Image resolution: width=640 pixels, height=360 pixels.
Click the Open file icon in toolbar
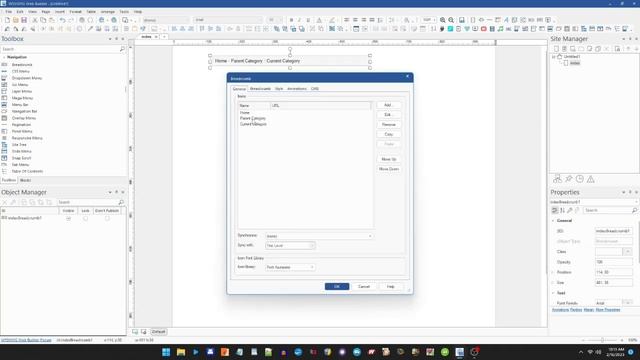16,20
